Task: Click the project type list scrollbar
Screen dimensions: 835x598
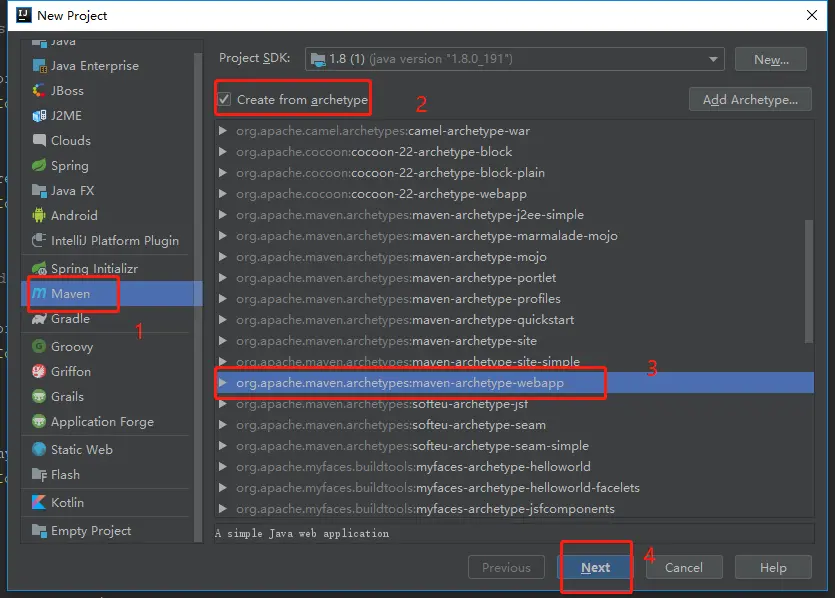Action: (198, 297)
